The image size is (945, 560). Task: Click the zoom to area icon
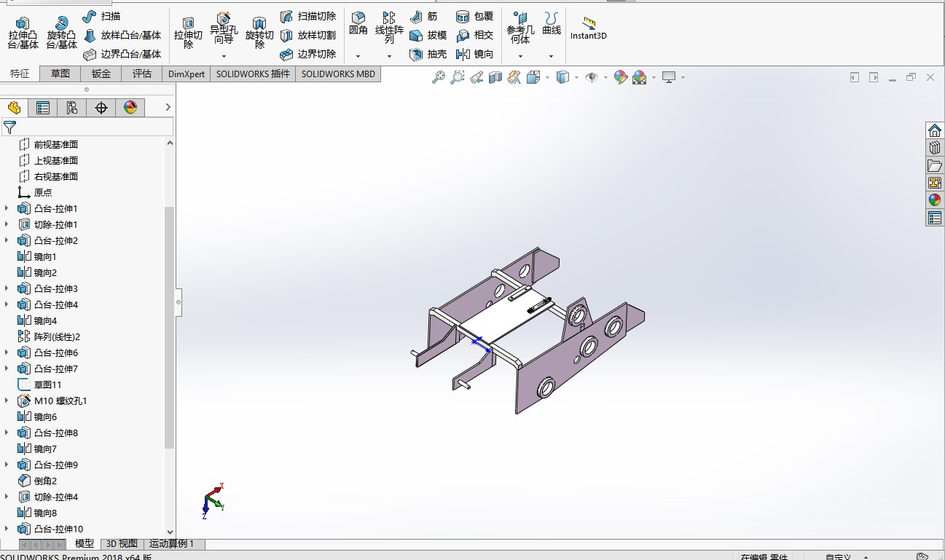[x=458, y=77]
